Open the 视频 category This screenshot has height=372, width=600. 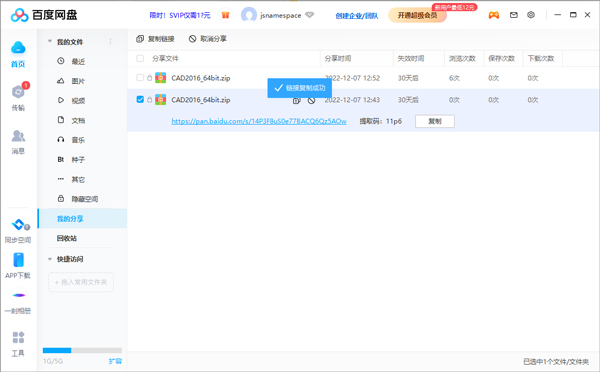coord(78,101)
